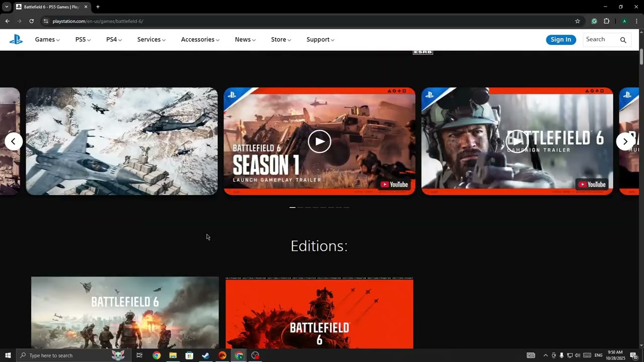Launch Microsoft Store from the taskbar
The width and height of the screenshot is (644, 362).
coord(189,355)
